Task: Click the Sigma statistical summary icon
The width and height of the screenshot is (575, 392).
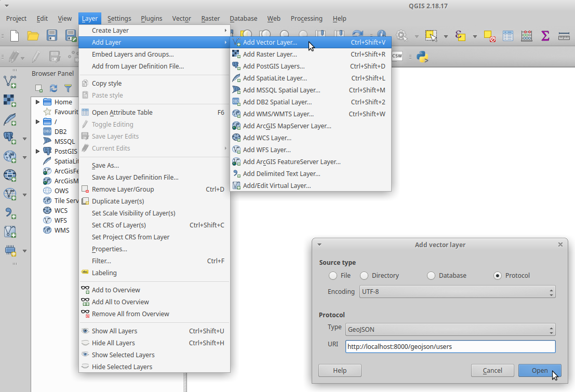Action: coord(545,36)
